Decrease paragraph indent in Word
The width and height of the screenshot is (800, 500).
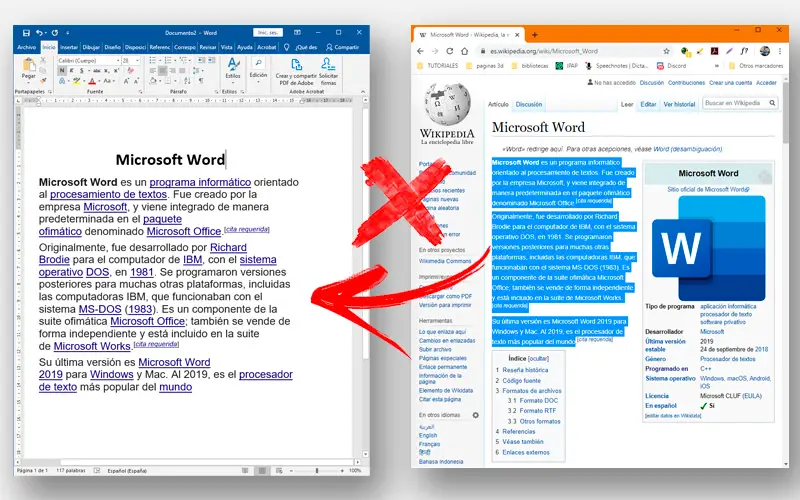click(x=201, y=60)
